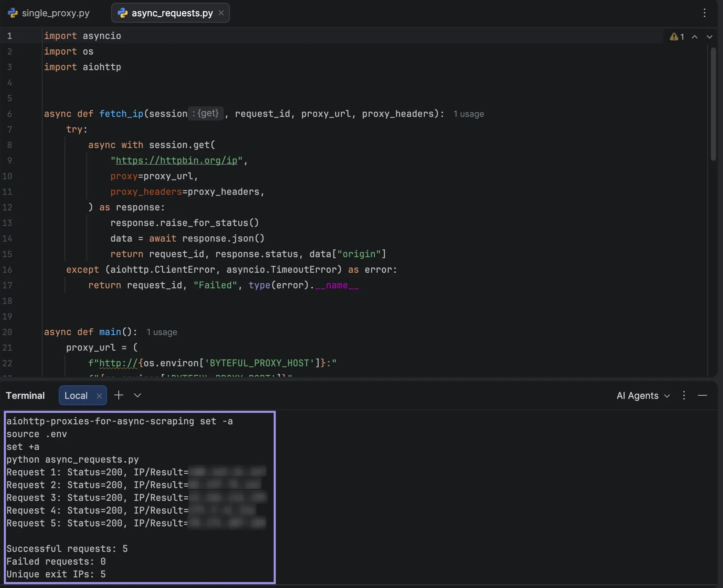Close the async_requests.py tab

pyautogui.click(x=221, y=13)
